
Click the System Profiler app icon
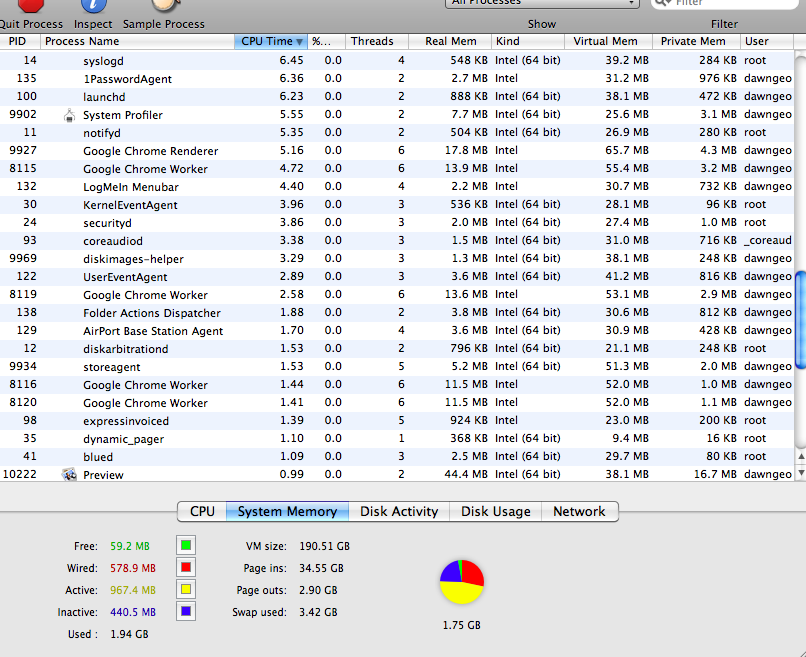click(x=69, y=115)
